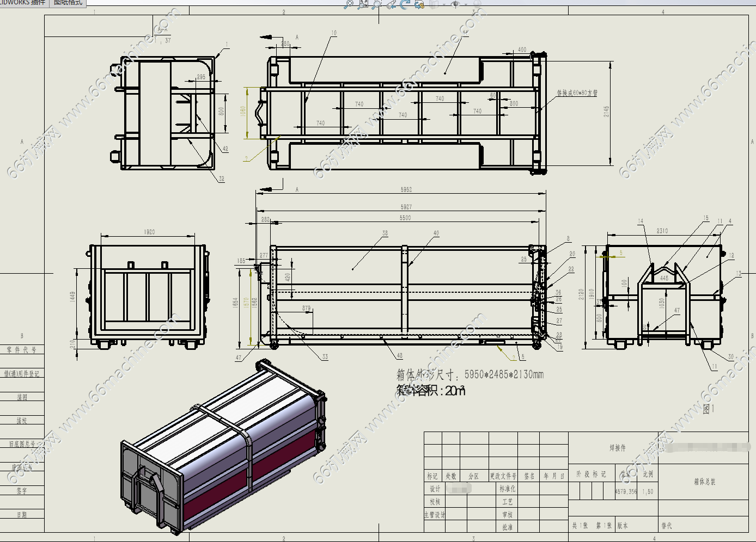Click the 标准化 cell in title block

point(508,489)
